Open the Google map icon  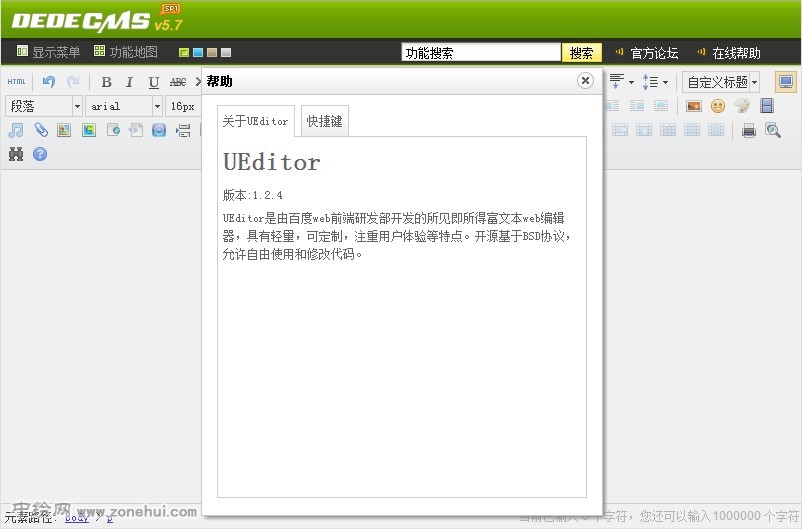coord(89,130)
